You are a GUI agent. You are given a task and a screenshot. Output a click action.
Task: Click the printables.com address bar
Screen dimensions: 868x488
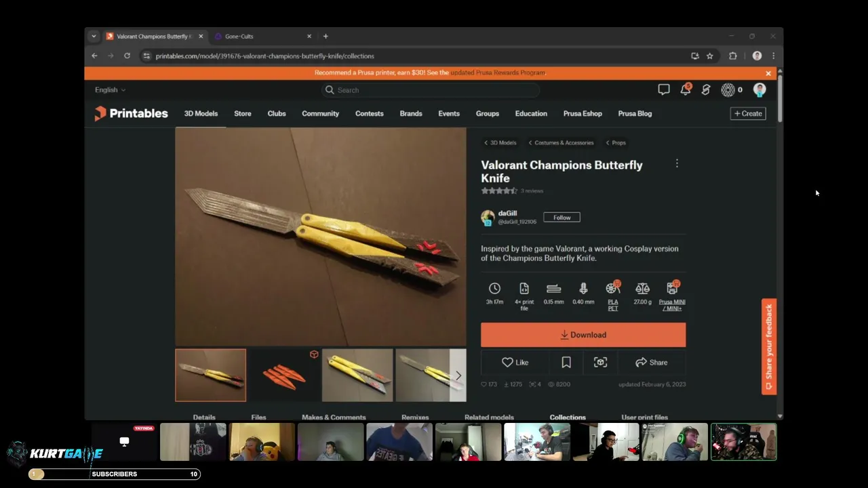(414, 56)
